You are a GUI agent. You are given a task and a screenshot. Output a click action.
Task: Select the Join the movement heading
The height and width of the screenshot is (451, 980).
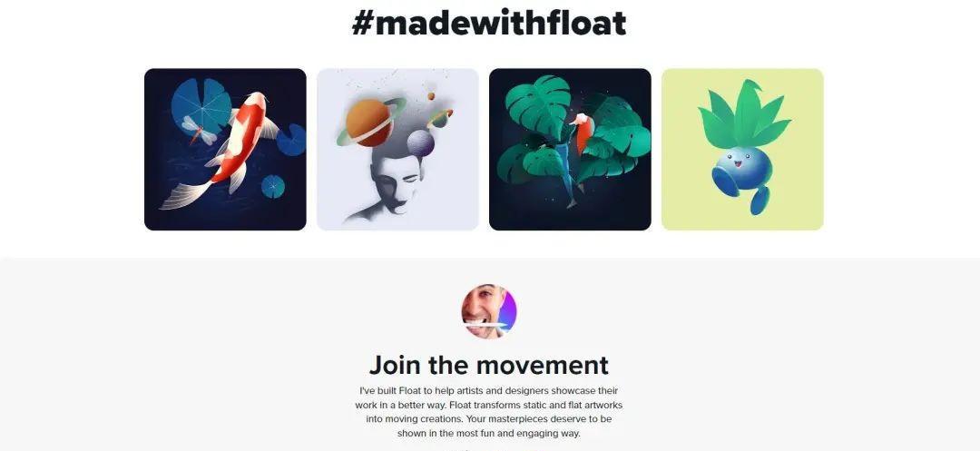489,365
